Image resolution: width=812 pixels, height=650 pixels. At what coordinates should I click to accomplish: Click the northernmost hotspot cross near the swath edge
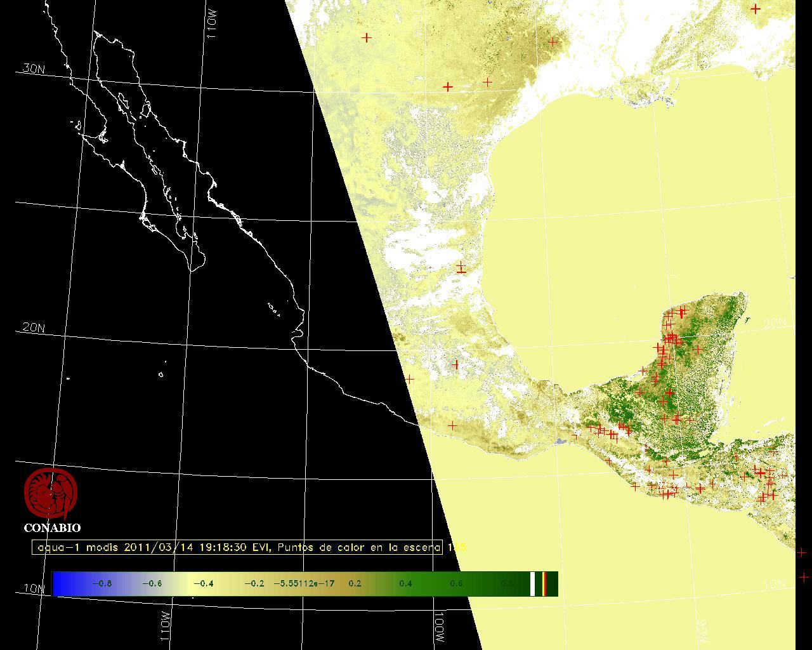pos(367,38)
